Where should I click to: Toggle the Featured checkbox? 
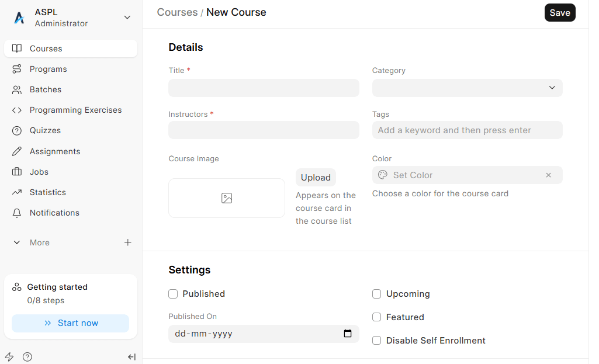pyautogui.click(x=377, y=317)
